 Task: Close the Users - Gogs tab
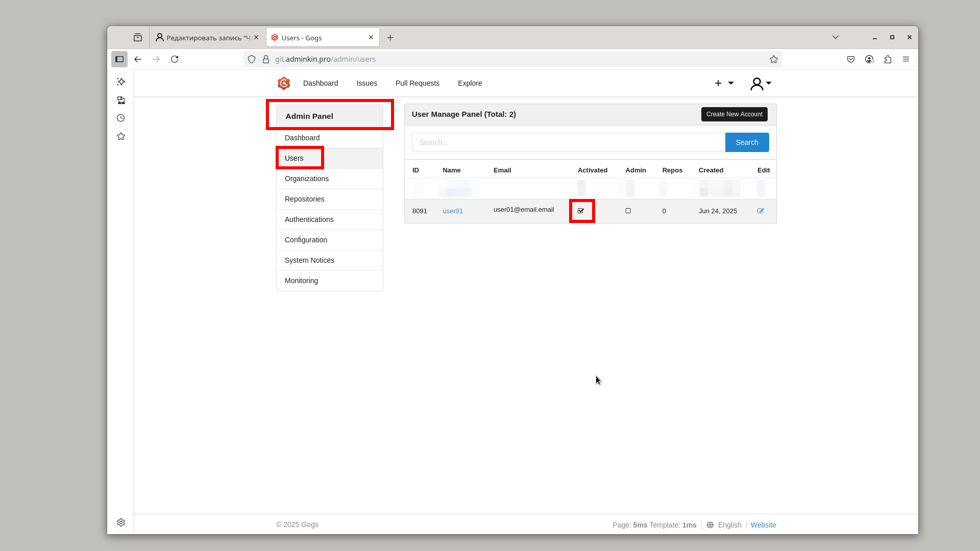coord(371,37)
